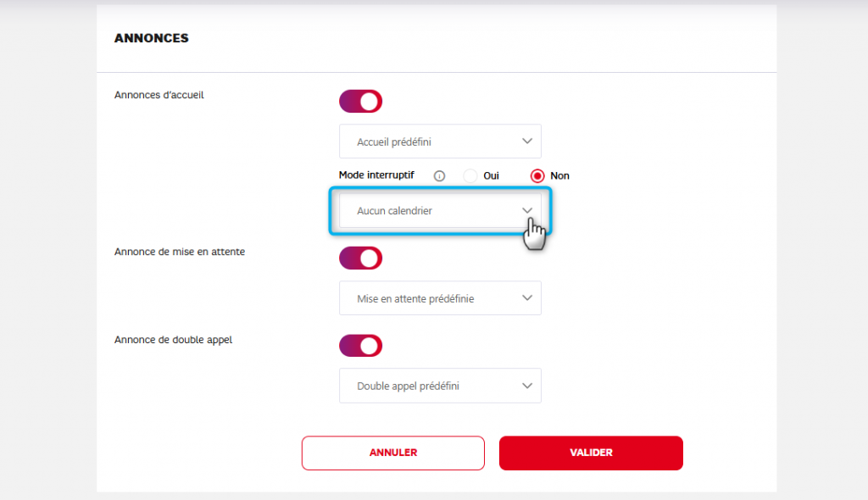
Task: Select Oui for Mode interruptif
Action: 471,176
